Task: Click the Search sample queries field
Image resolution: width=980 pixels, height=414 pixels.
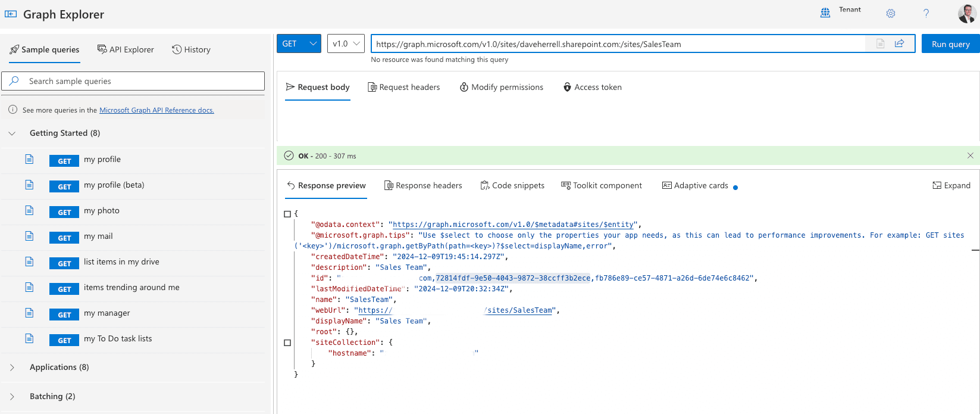Action: [133, 81]
